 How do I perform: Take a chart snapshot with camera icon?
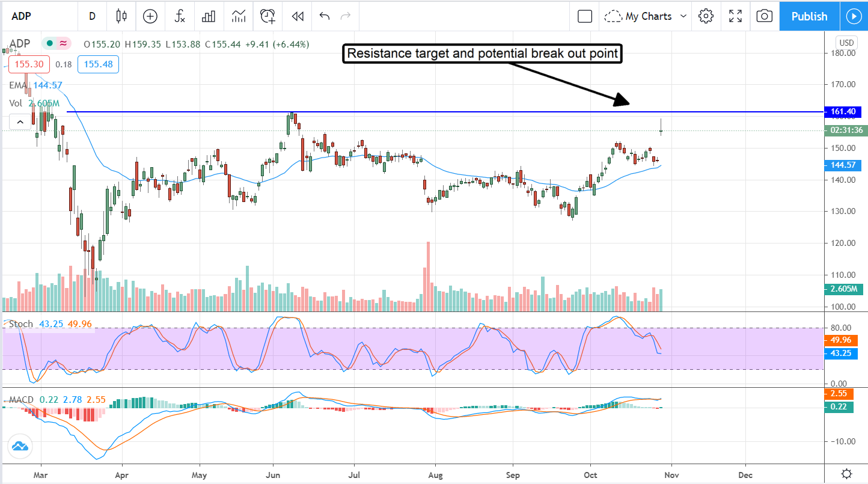(x=764, y=16)
